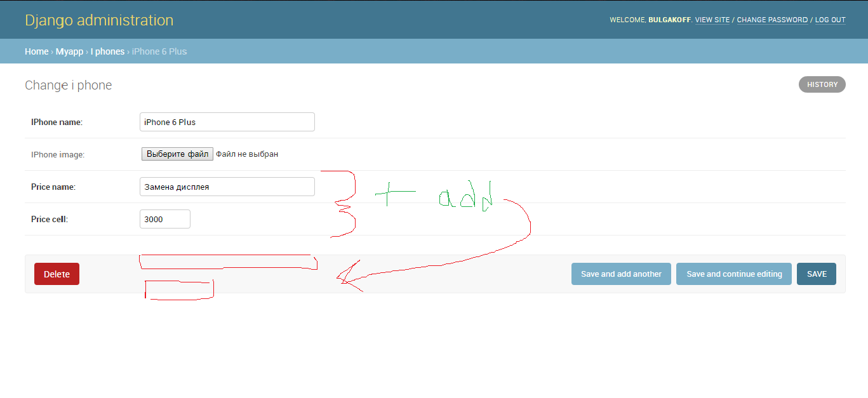Click the iPhone 6 Plus breadcrumb entry
Viewport: 868px width, 398px height.
point(159,51)
